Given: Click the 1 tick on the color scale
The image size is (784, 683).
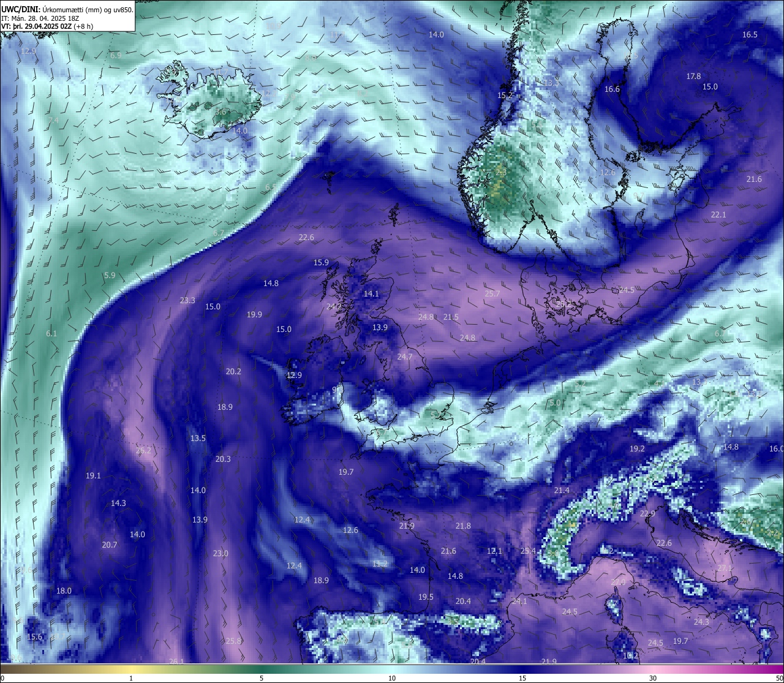Looking at the screenshot, I should tap(131, 678).
